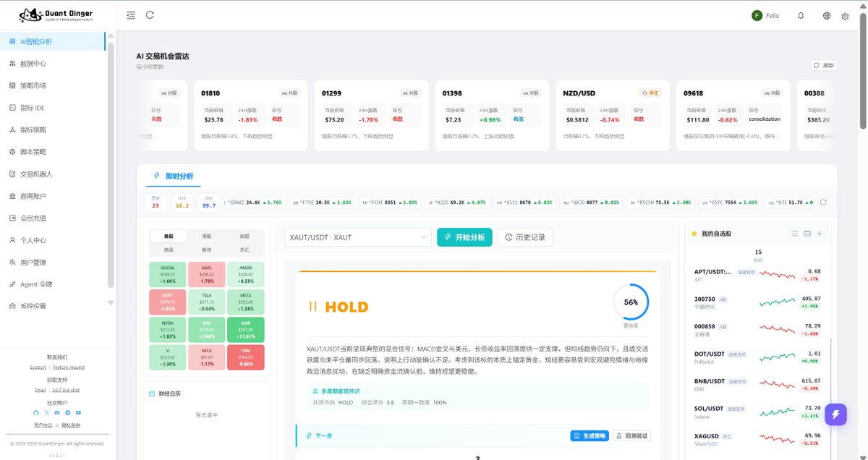Image resolution: width=868 pixels, height=460 pixels.
Task: Open AI智能分析 in the sidebar
Action: (x=52, y=41)
